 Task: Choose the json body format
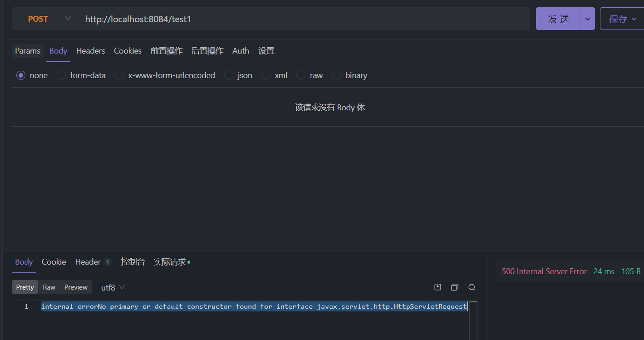coord(228,75)
